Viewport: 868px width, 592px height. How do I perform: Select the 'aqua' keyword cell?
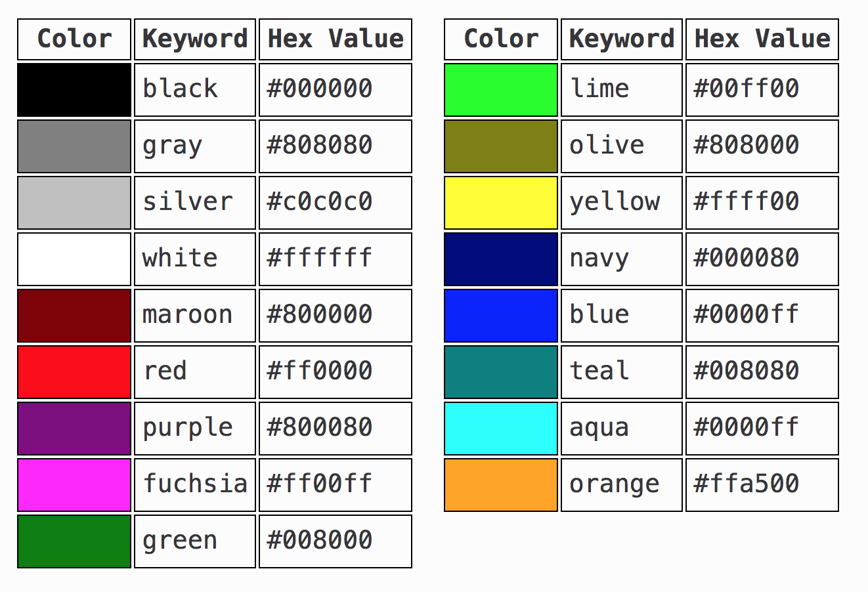click(x=622, y=429)
